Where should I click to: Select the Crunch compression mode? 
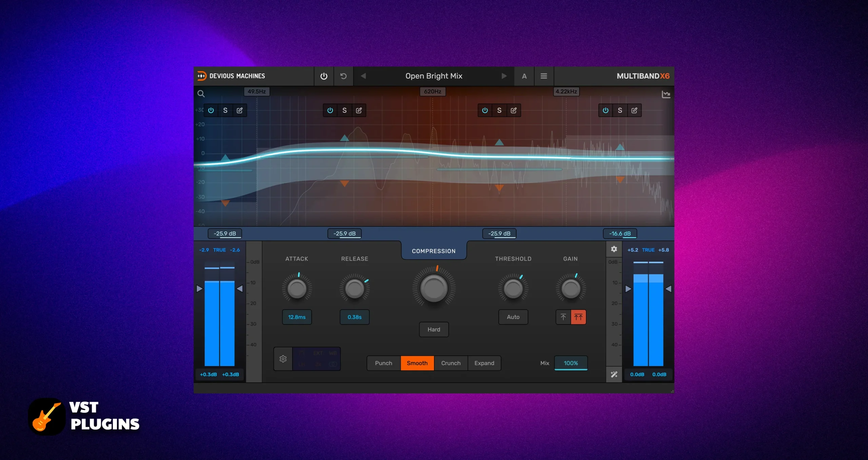451,363
